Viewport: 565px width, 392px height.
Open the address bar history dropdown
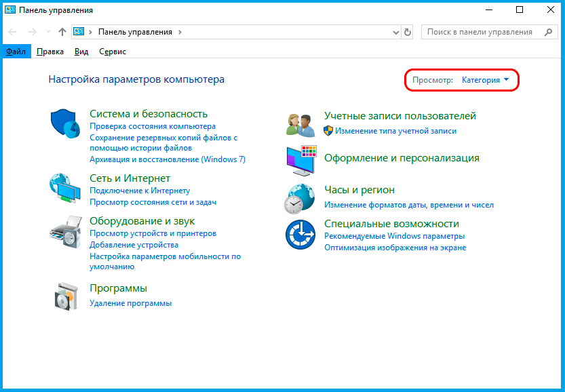coord(397,32)
